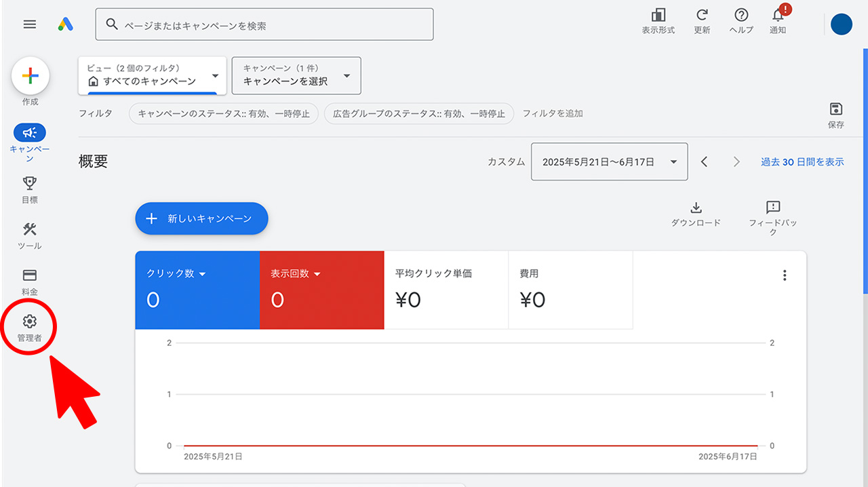
Task: Click フィルタを追加 to add filter
Action: tap(553, 113)
